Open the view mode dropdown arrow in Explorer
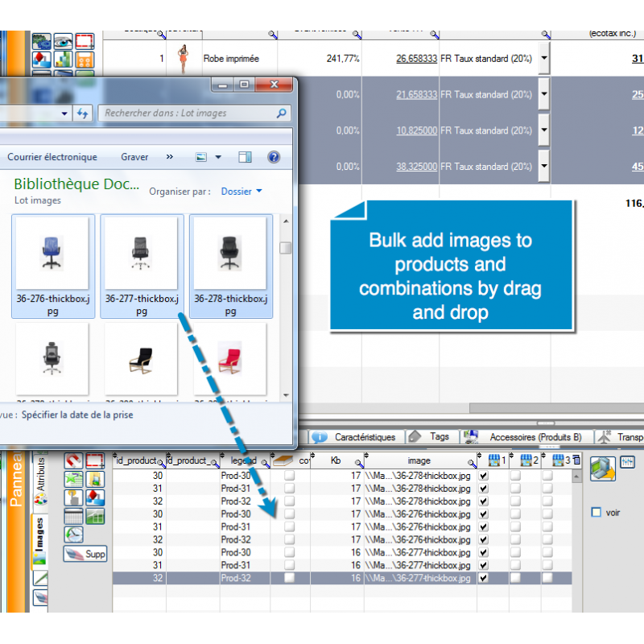Image resolution: width=644 pixels, height=644 pixels. 218,157
